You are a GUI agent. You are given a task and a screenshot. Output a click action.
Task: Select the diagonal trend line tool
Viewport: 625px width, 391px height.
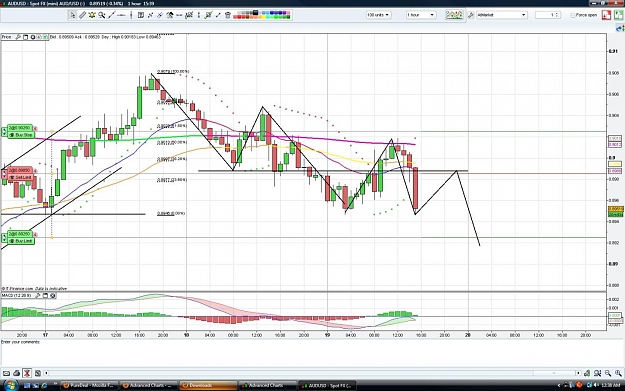click(112, 15)
